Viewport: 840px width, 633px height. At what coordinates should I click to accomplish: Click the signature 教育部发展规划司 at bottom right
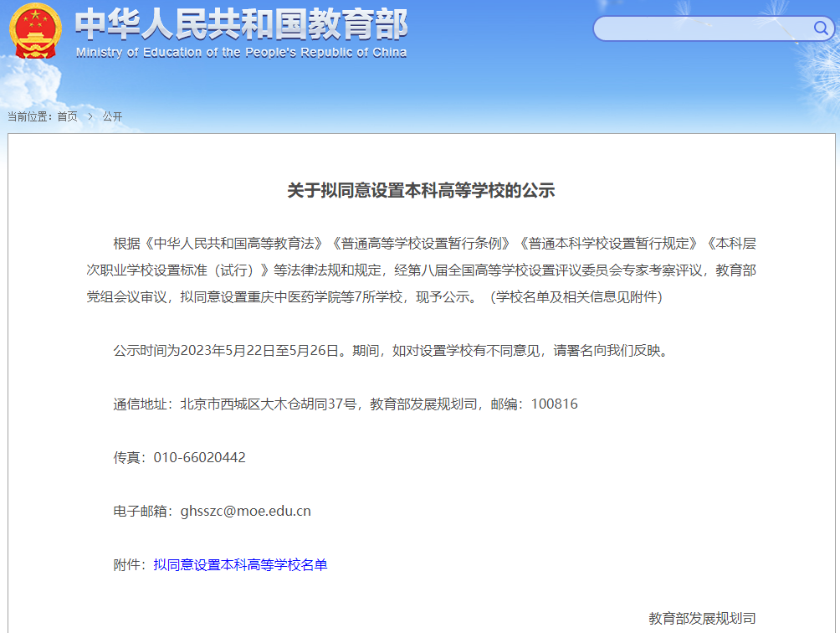pos(702,619)
